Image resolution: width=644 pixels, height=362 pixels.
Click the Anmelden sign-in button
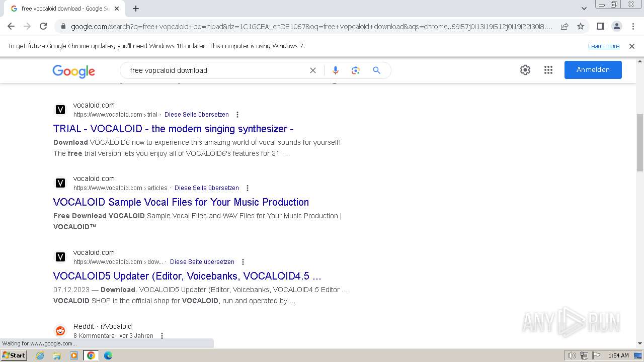click(593, 70)
